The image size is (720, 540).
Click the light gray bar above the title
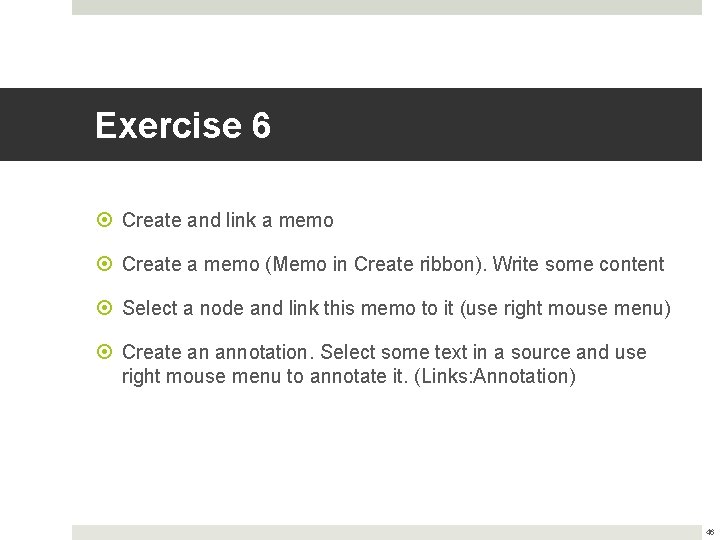tap(387, 7)
